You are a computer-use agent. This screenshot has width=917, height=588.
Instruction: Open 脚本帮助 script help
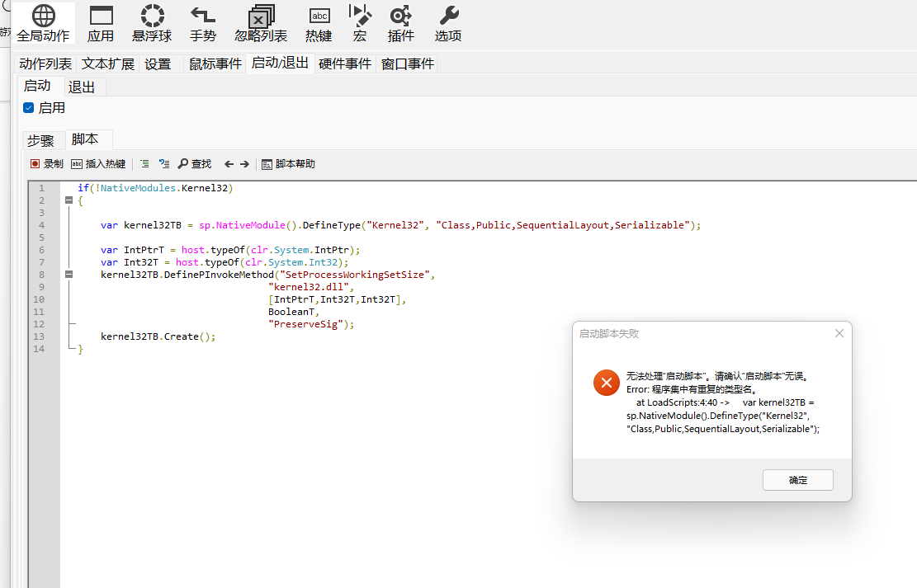coord(288,164)
